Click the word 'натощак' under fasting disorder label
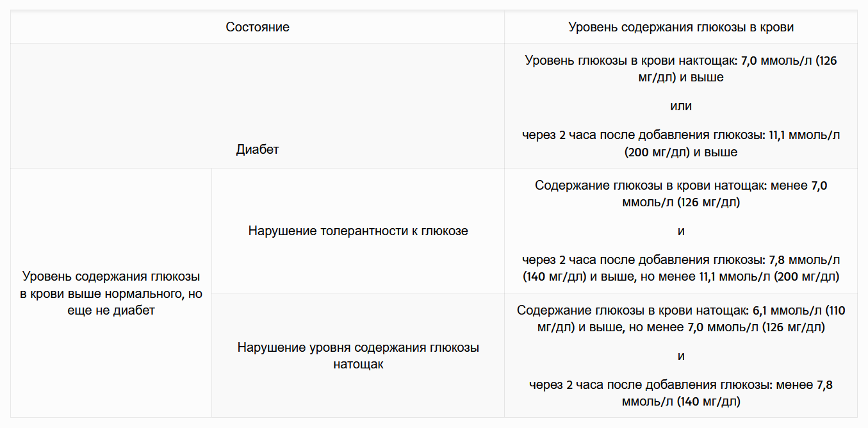 point(358,365)
